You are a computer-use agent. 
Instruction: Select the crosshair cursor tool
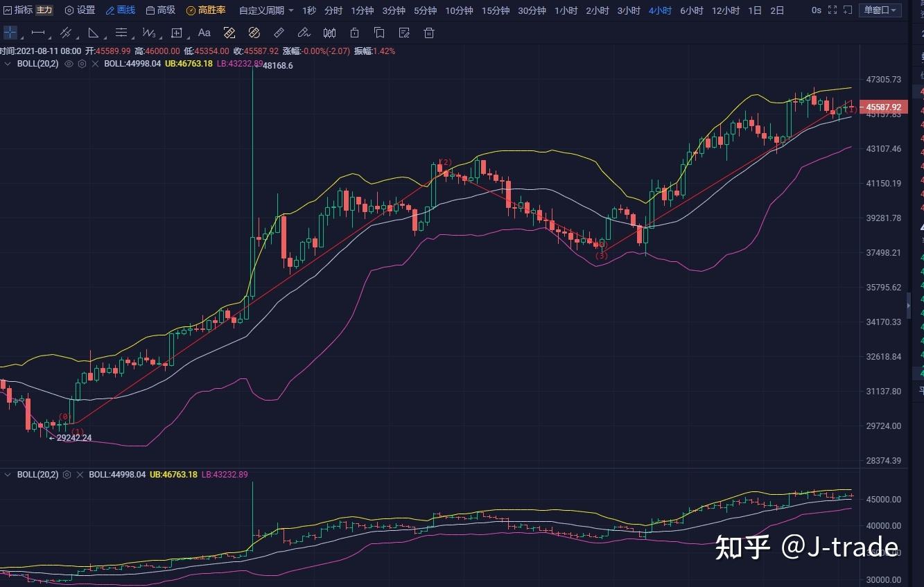[10, 33]
